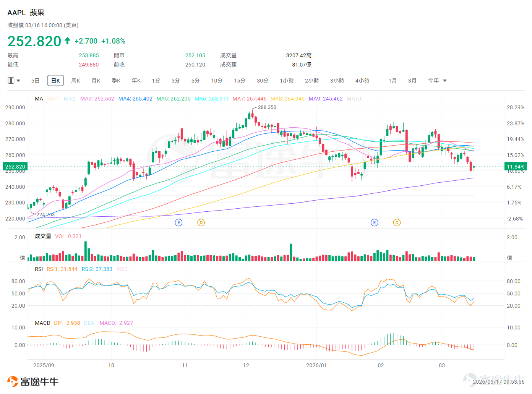Click the green up-arrow price icon

pyautogui.click(x=67, y=41)
